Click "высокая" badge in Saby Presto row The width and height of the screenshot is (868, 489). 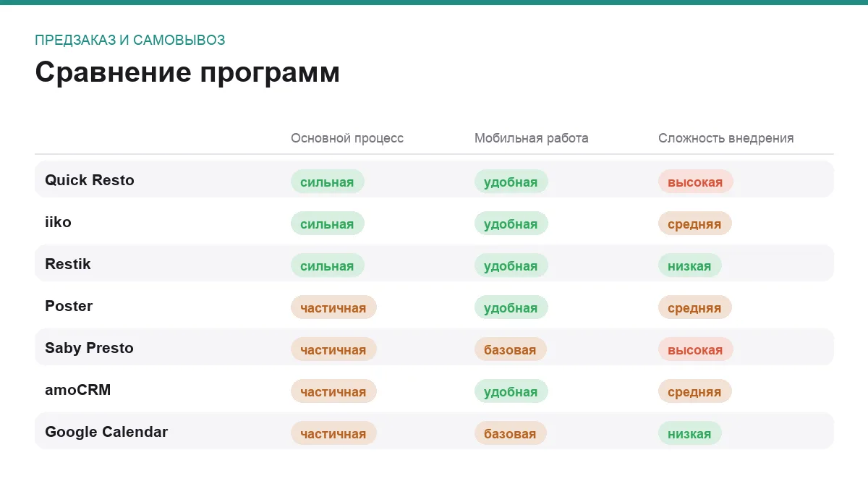click(x=696, y=349)
